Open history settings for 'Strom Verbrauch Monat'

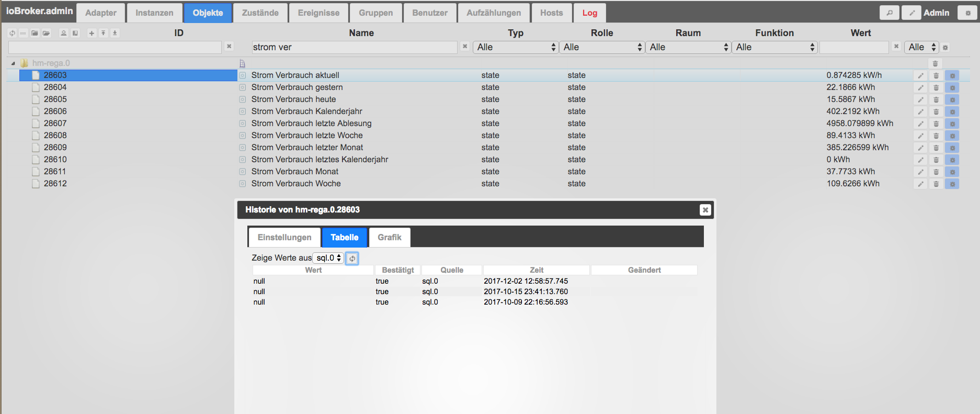coord(952,172)
